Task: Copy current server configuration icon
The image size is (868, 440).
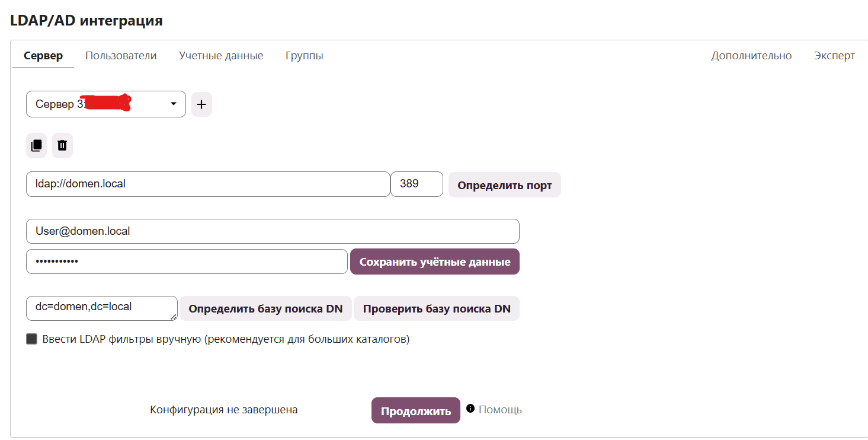Action: pyautogui.click(x=36, y=145)
